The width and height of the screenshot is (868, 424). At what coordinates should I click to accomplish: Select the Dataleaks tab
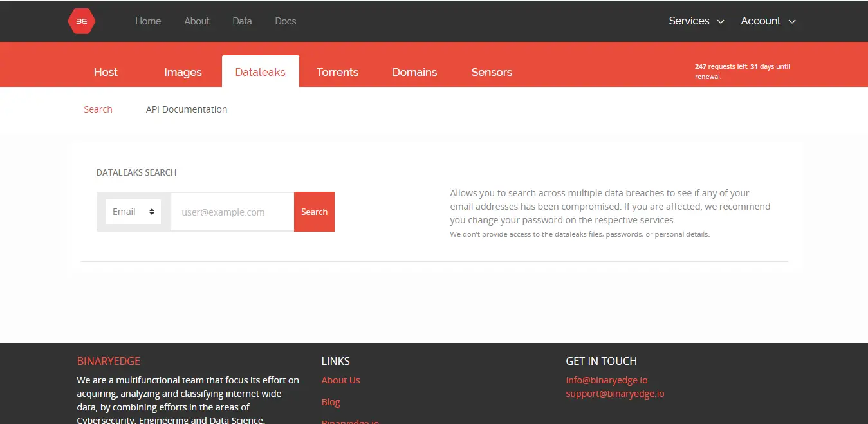coord(260,71)
